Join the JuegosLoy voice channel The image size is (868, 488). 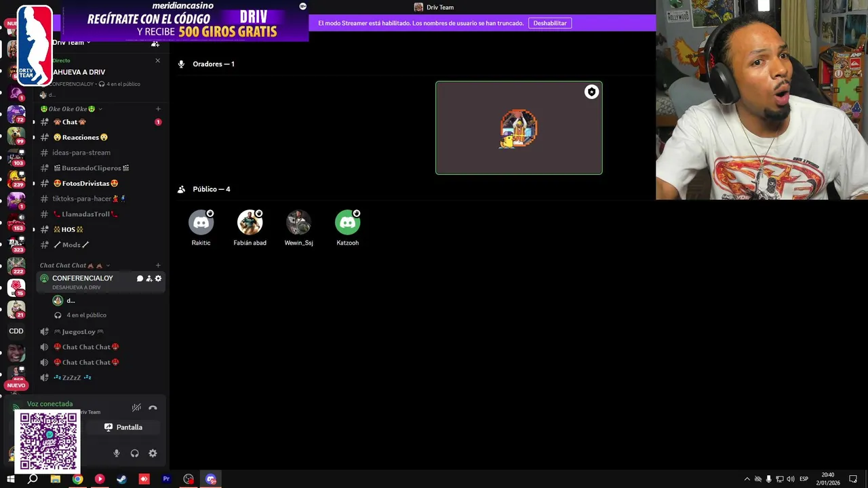100,332
